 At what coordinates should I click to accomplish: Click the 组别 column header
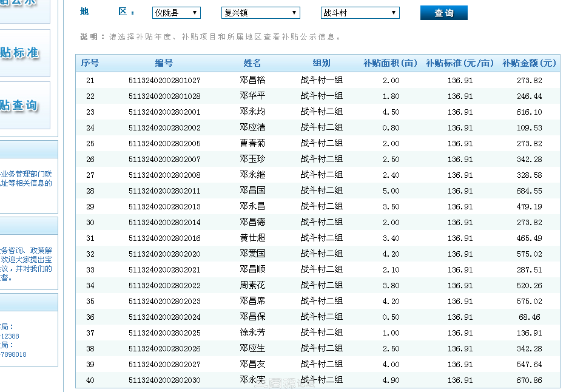tap(322, 63)
